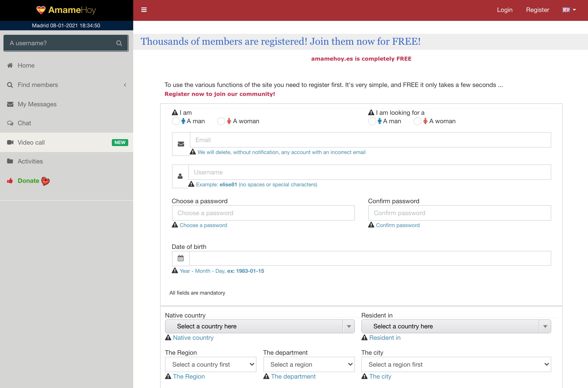Click the warning icon next to 'I am'
Image resolution: width=588 pixels, height=388 pixels.
click(175, 113)
